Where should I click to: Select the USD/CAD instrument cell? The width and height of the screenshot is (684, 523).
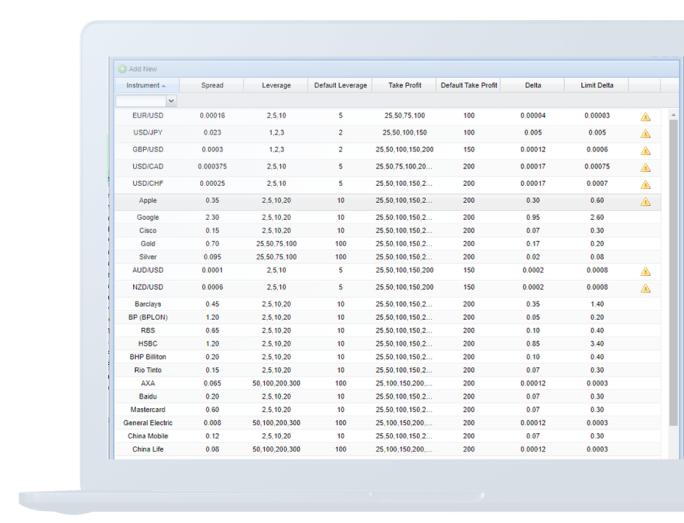[147, 167]
